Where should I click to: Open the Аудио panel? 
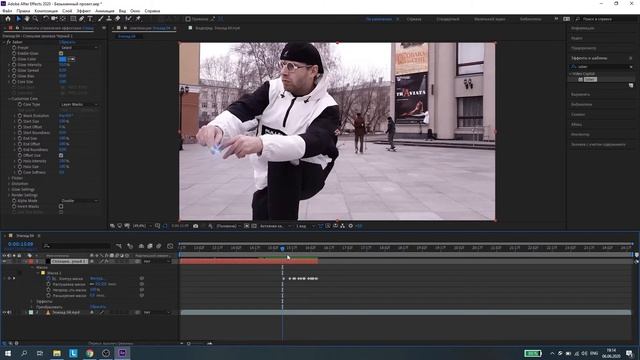click(576, 38)
